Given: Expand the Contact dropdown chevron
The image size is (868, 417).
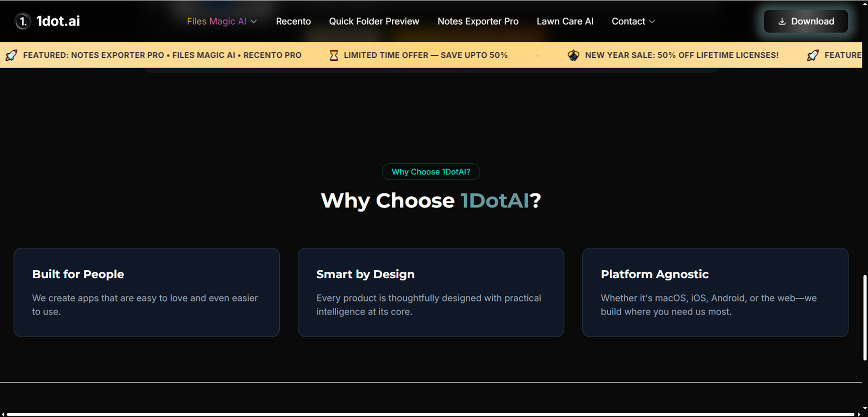Looking at the screenshot, I should coord(652,22).
